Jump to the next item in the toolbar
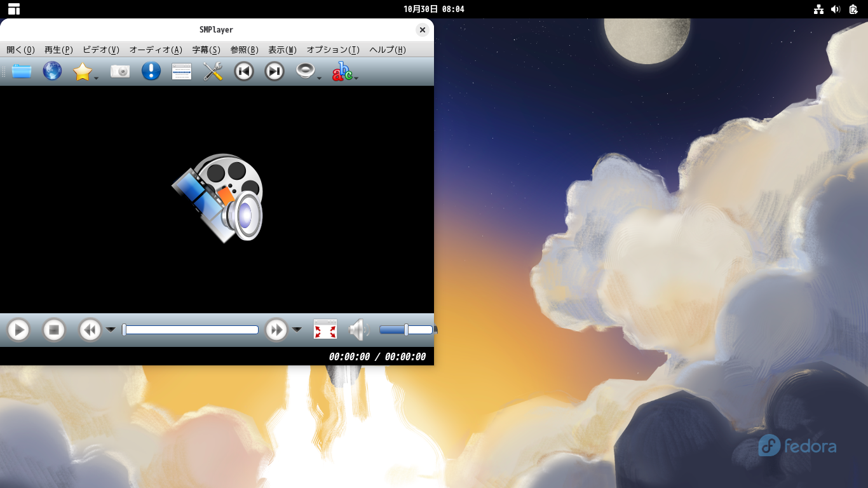Screen dimensions: 868x488 coord(275,71)
